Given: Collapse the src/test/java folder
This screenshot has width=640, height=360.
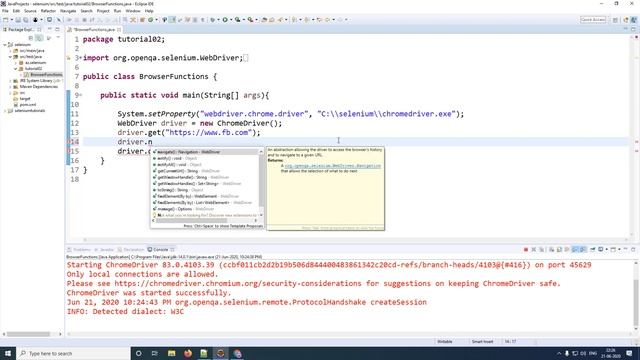Looking at the screenshot, I should 11,57.
